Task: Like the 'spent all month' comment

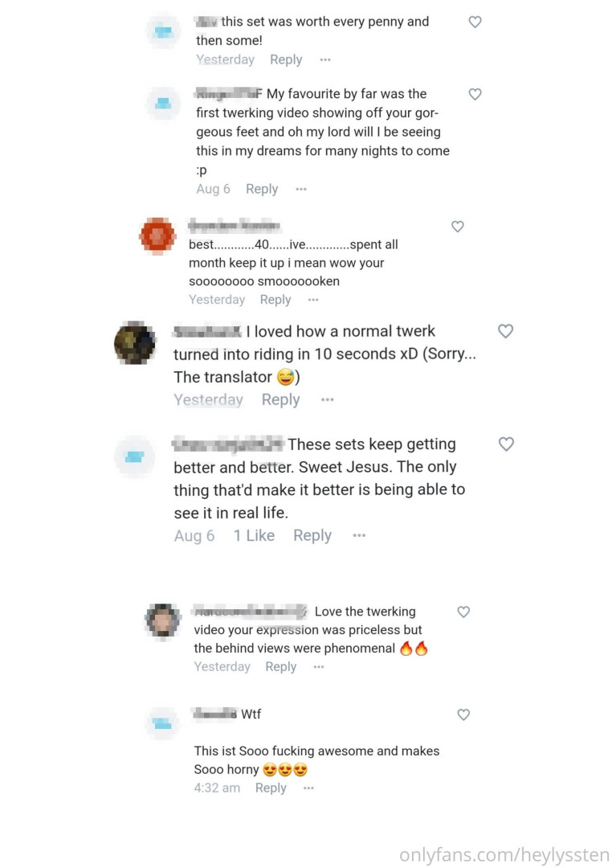Action: (x=457, y=227)
